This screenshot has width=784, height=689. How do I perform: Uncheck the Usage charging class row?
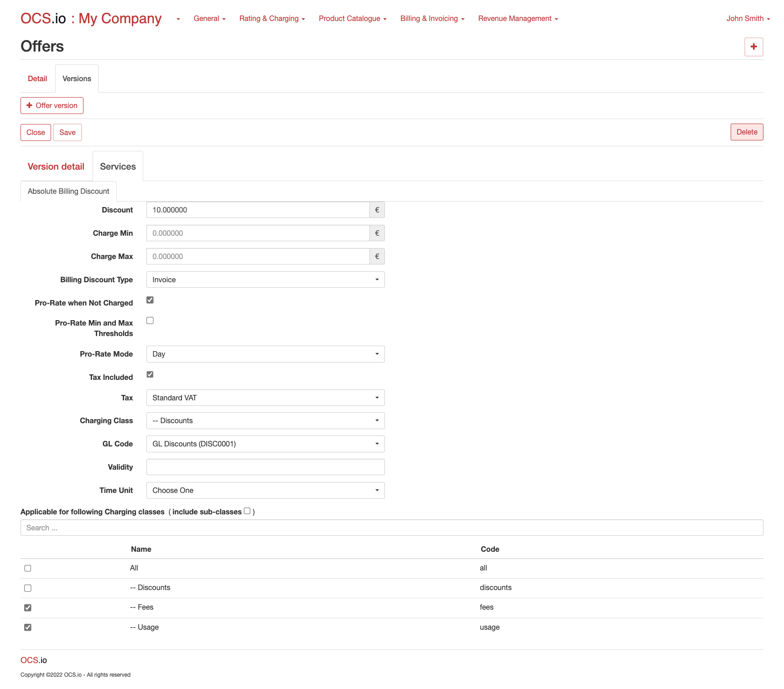coord(28,627)
